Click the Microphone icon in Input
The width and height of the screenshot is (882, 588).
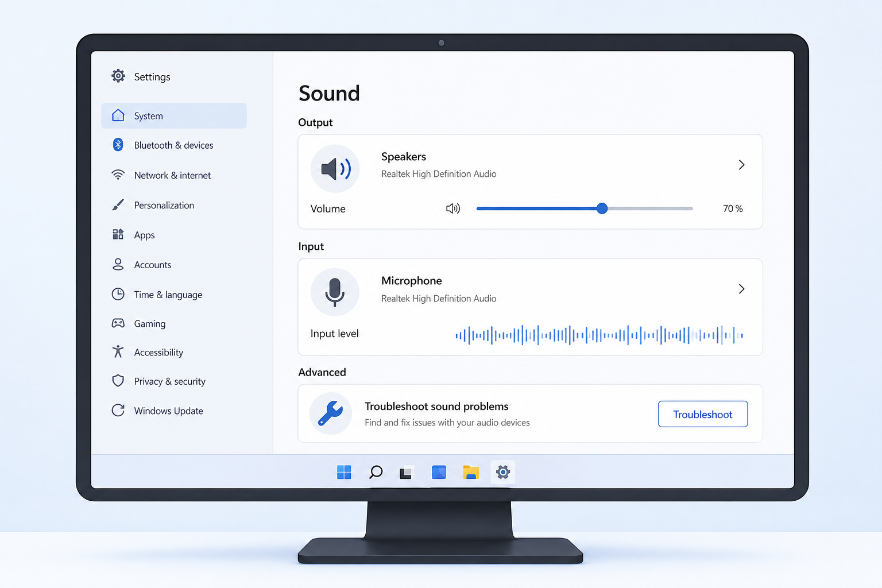click(x=335, y=292)
